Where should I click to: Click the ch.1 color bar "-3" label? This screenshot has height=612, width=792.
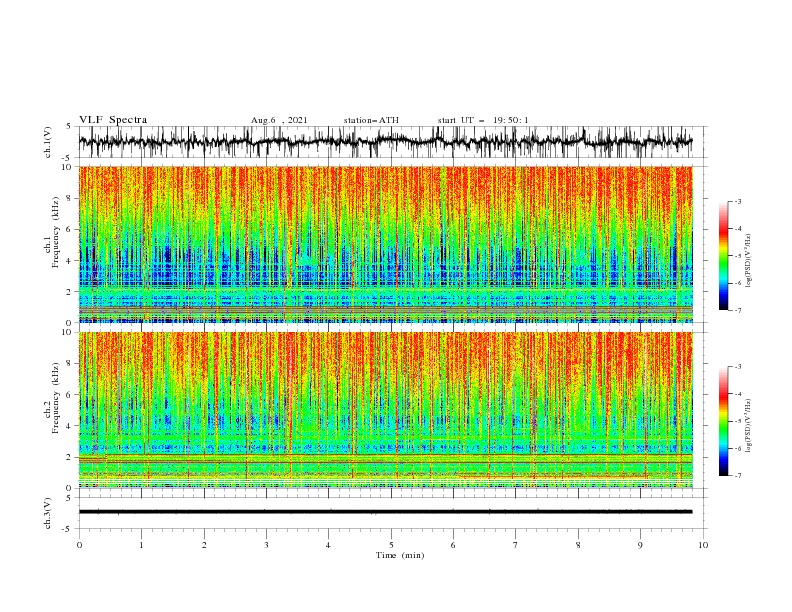coord(738,201)
